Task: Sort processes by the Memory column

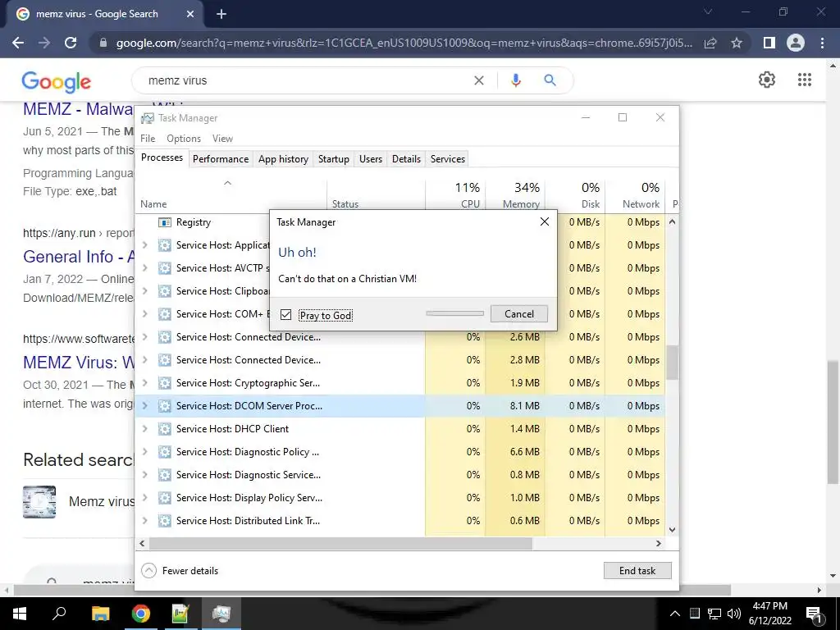Action: coord(515,195)
